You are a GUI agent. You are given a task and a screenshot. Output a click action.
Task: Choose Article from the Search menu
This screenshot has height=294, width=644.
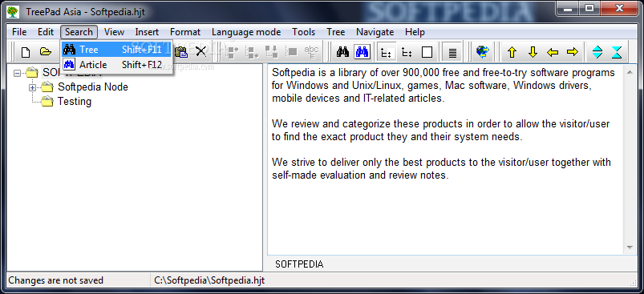point(117,64)
